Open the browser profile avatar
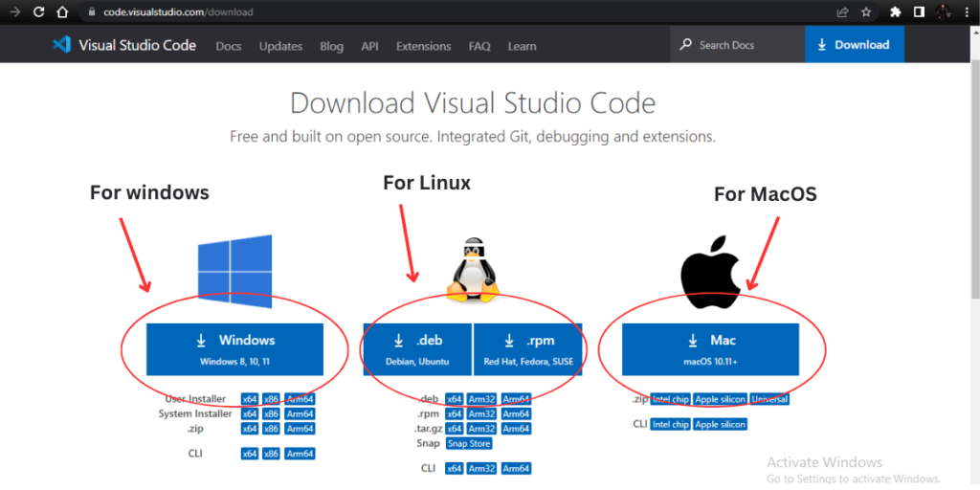 tap(942, 11)
